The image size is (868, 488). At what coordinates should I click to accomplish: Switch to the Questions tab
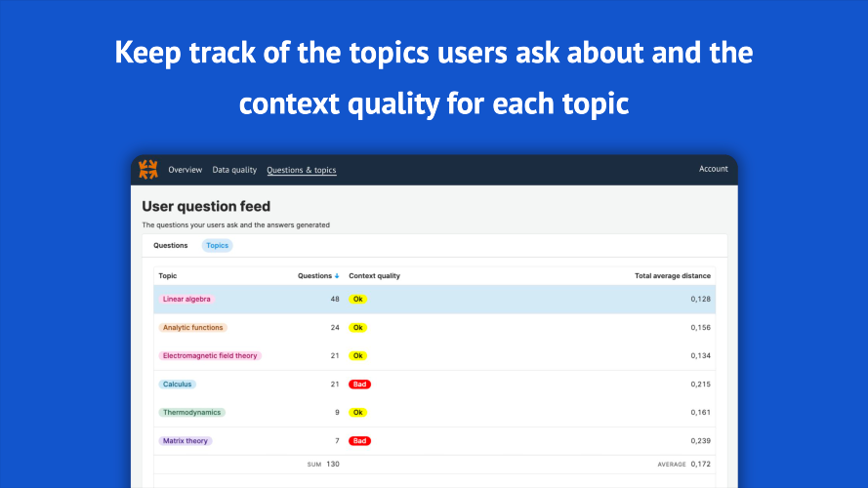tap(171, 245)
